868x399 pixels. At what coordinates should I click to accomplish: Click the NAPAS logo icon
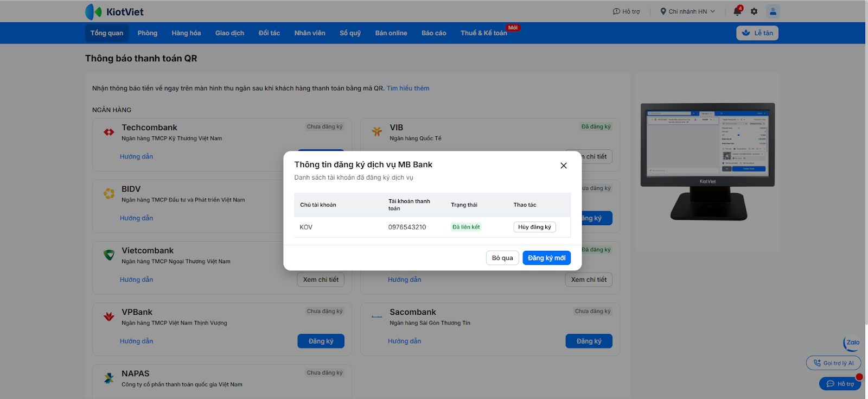pos(109,378)
